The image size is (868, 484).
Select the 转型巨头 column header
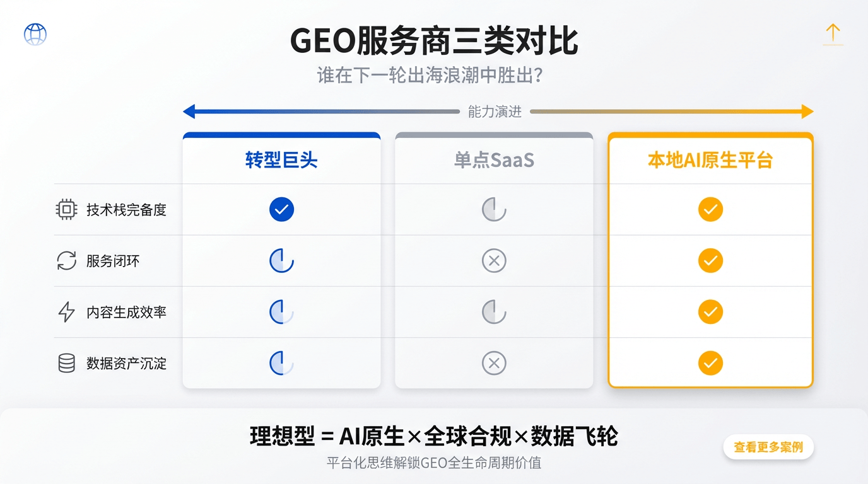click(x=281, y=160)
